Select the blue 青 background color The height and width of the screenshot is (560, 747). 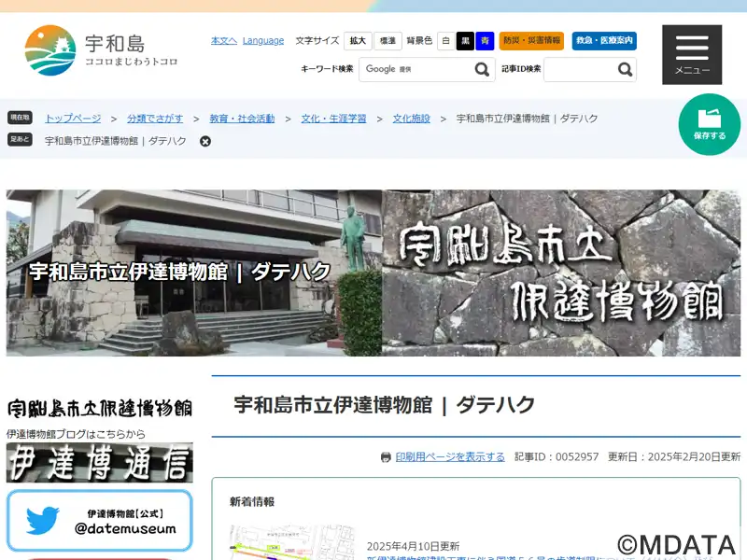click(x=485, y=41)
